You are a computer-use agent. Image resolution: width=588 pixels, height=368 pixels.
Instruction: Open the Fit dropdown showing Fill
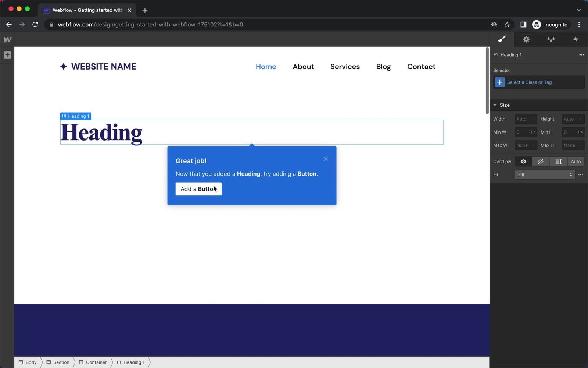(544, 174)
